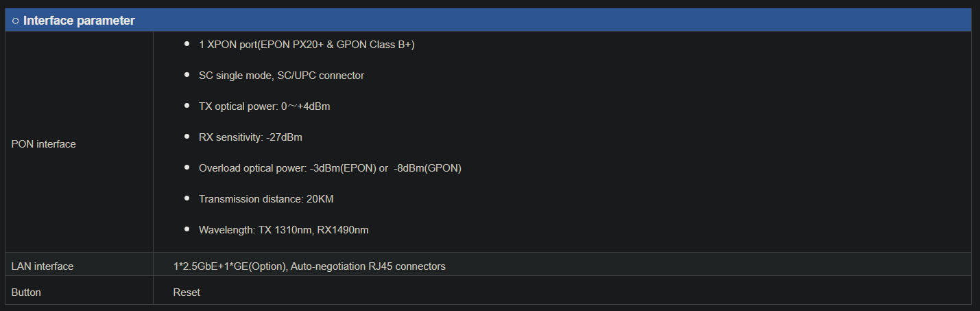Click the bullet beside Wavelength
The image size is (980, 311).
[x=187, y=229]
